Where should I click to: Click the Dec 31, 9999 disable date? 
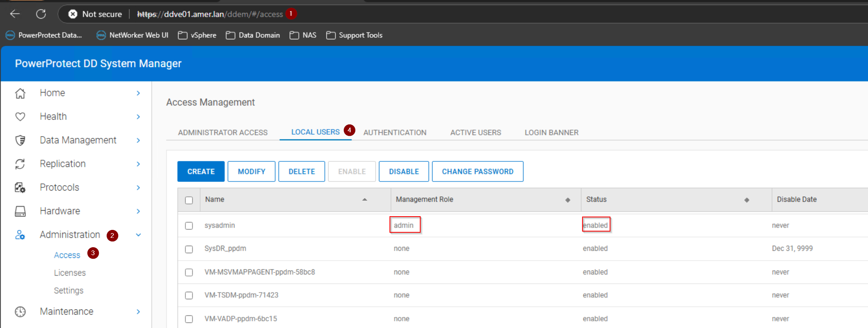click(792, 248)
